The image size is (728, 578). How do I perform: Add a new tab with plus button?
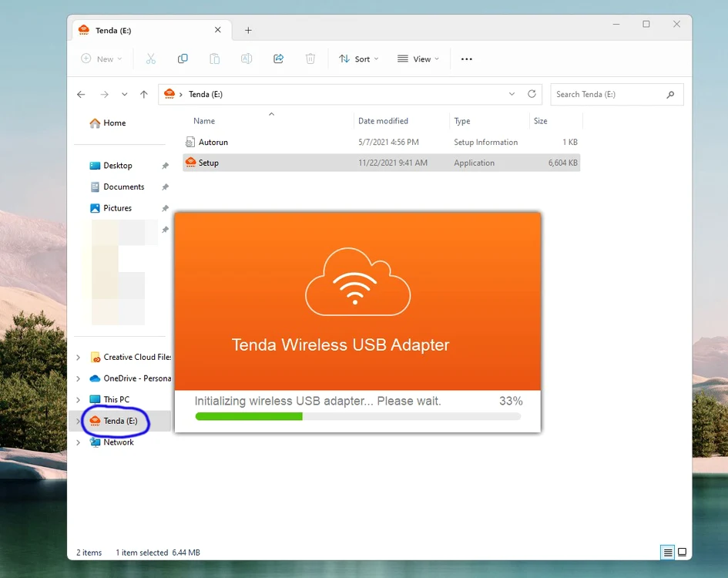click(x=248, y=30)
